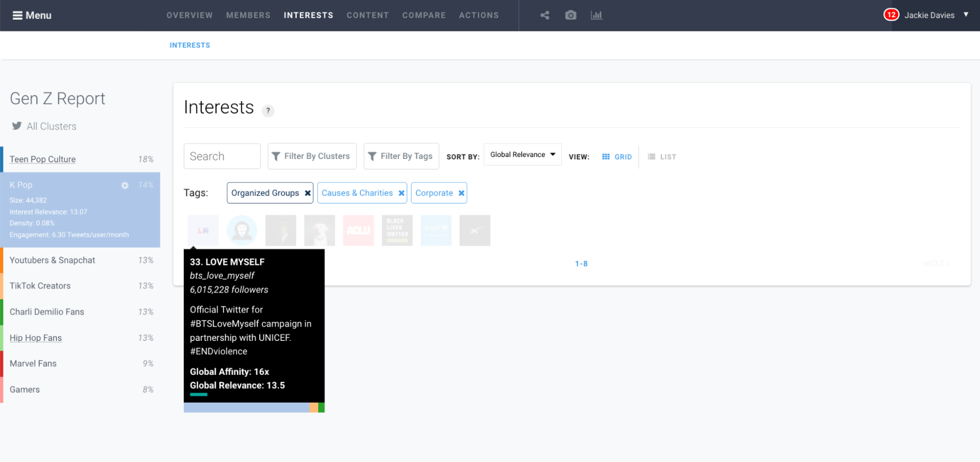
Task: Select the Youtubers & Snapchat cluster
Action: [x=80, y=260]
